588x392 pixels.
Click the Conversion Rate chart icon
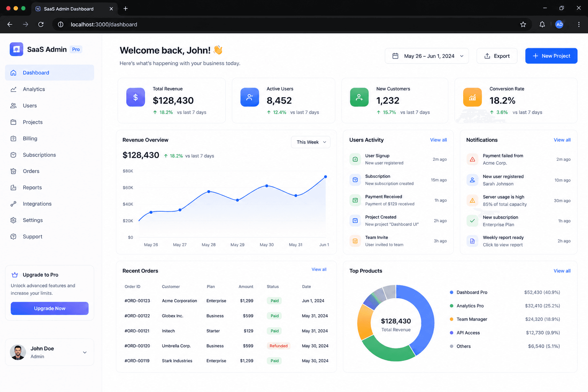472,97
